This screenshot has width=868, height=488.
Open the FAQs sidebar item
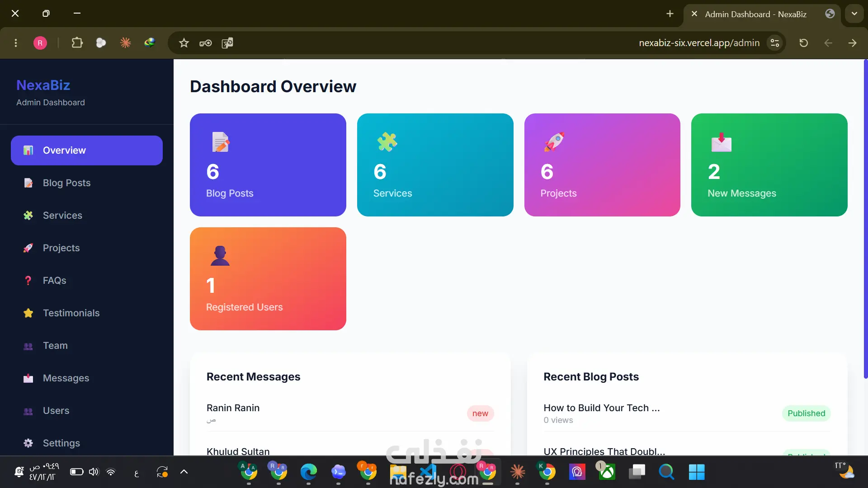87,281
